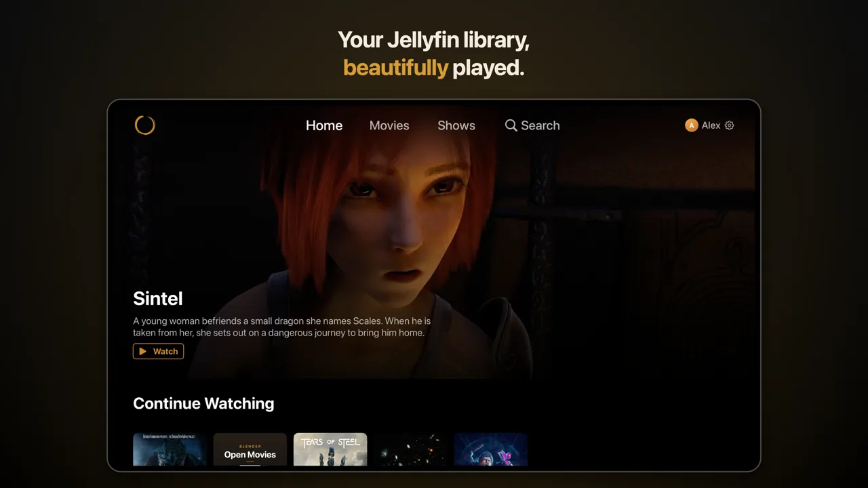The height and width of the screenshot is (488, 868).
Task: Open the Movies tab
Action: pyautogui.click(x=389, y=125)
